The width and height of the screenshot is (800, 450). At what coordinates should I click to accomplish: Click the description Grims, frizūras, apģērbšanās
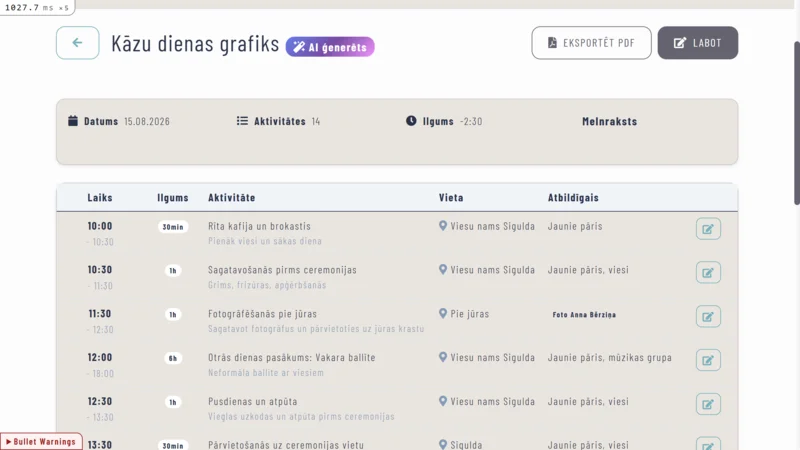267,285
